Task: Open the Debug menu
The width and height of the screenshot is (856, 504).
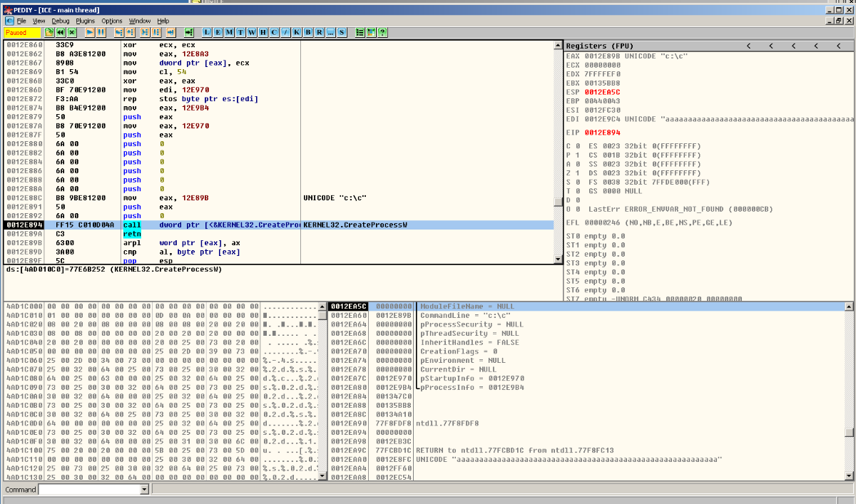Action: tap(61, 21)
